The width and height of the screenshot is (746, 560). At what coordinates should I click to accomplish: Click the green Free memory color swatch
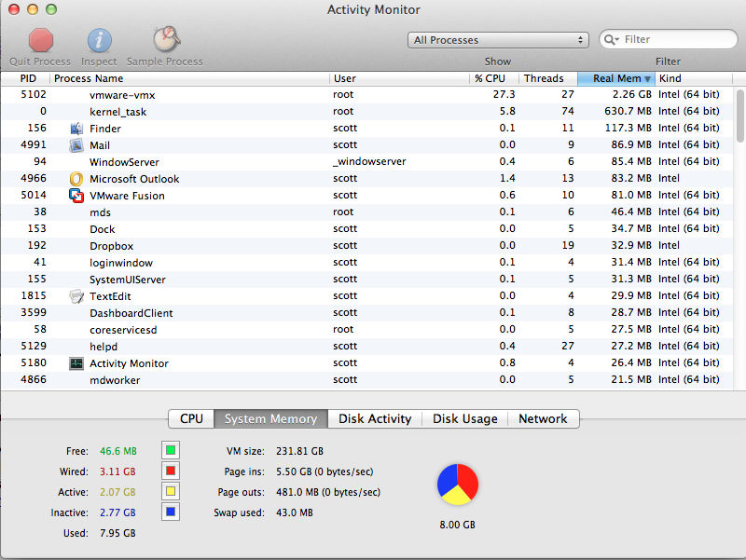(x=171, y=450)
